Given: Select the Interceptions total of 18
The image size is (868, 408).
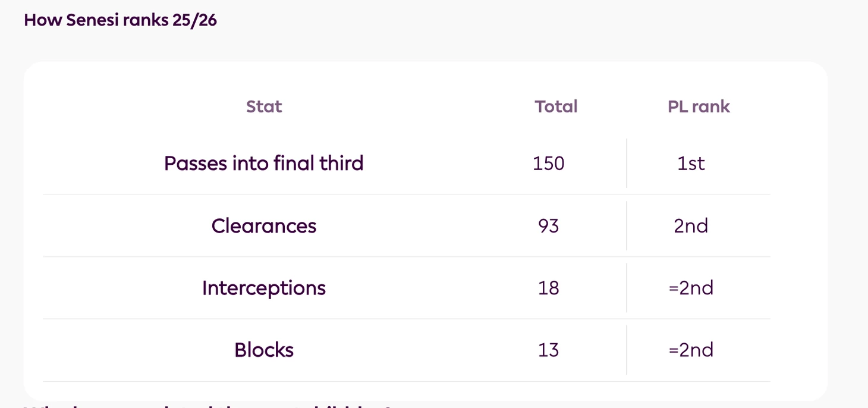Looking at the screenshot, I should coord(548,288).
